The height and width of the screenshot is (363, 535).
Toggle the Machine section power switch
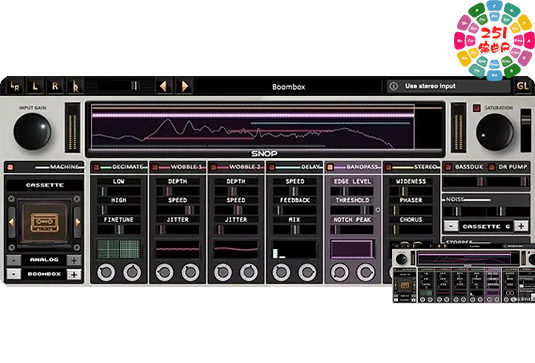coord(10,167)
